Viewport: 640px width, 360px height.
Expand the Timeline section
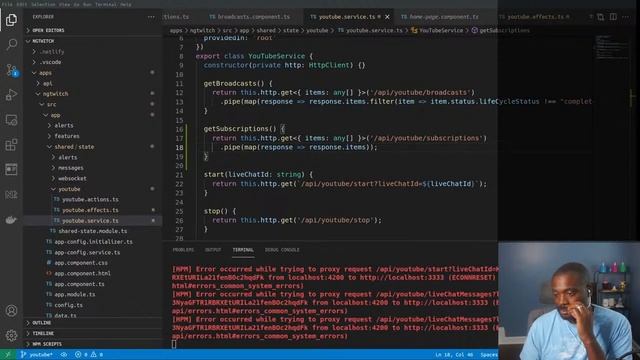pyautogui.click(x=93, y=333)
